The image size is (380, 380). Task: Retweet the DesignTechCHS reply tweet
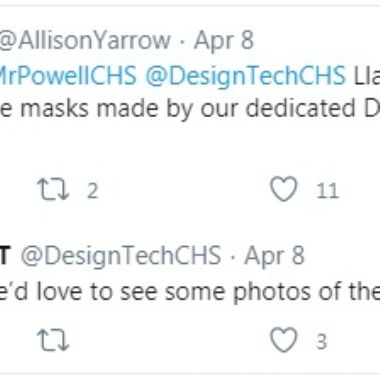click(x=53, y=340)
